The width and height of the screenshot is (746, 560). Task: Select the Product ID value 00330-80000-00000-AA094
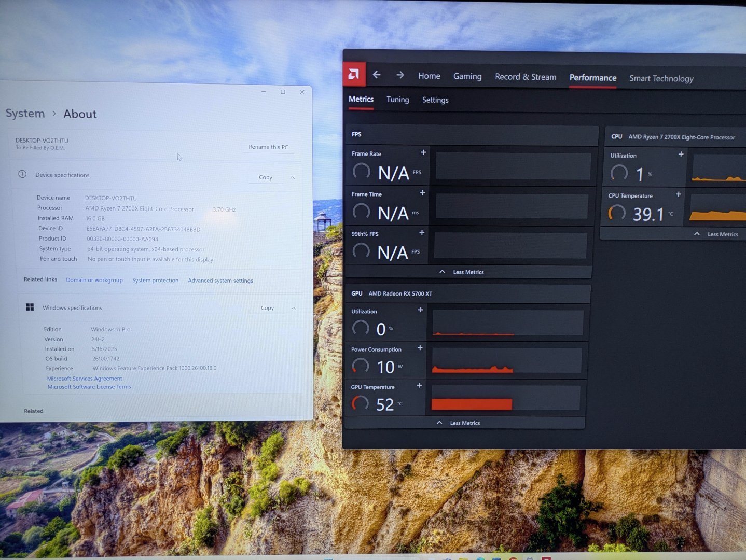(122, 239)
